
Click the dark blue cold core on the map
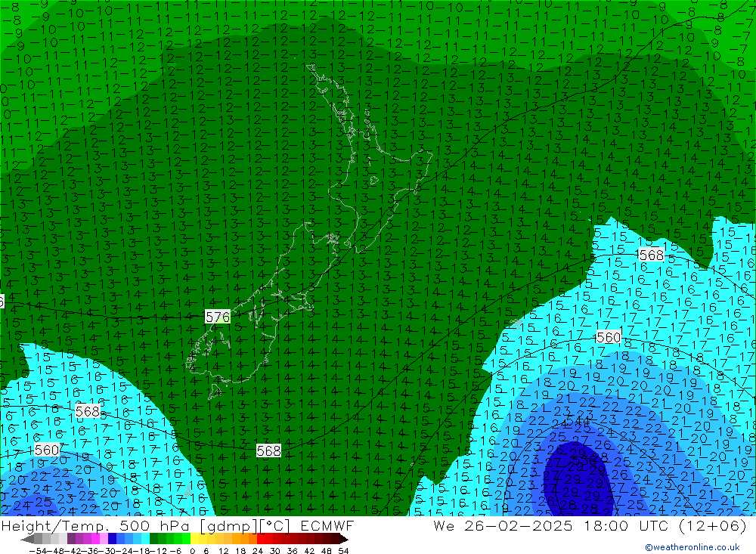(x=572, y=481)
